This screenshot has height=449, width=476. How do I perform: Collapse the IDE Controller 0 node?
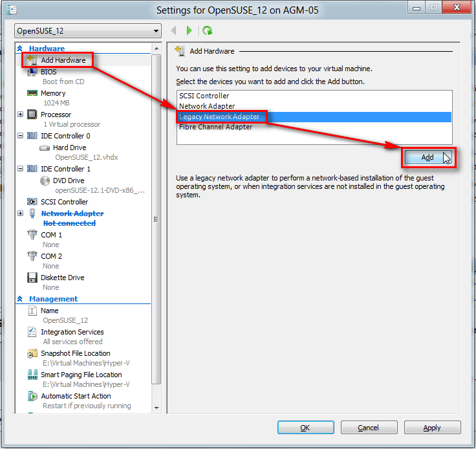(x=21, y=136)
